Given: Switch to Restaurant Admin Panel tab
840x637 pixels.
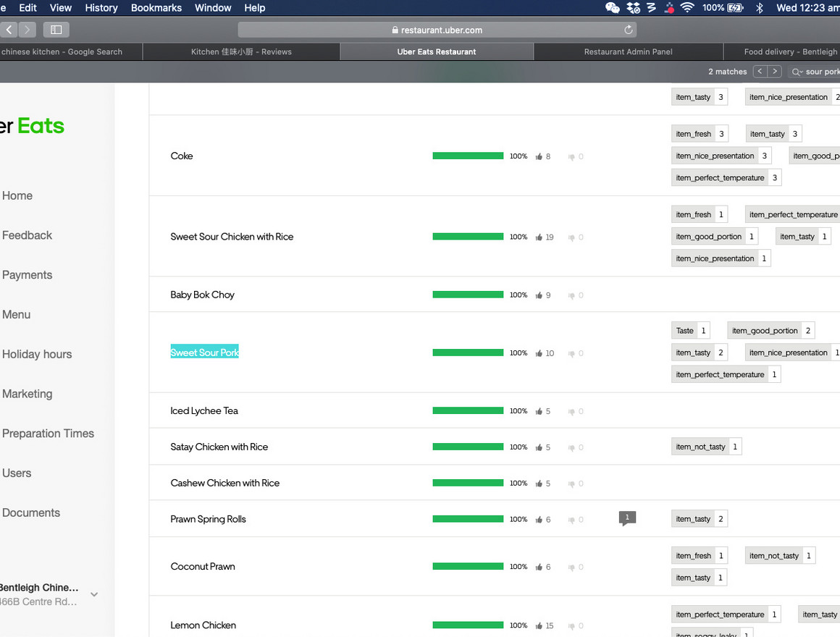Looking at the screenshot, I should pyautogui.click(x=628, y=52).
